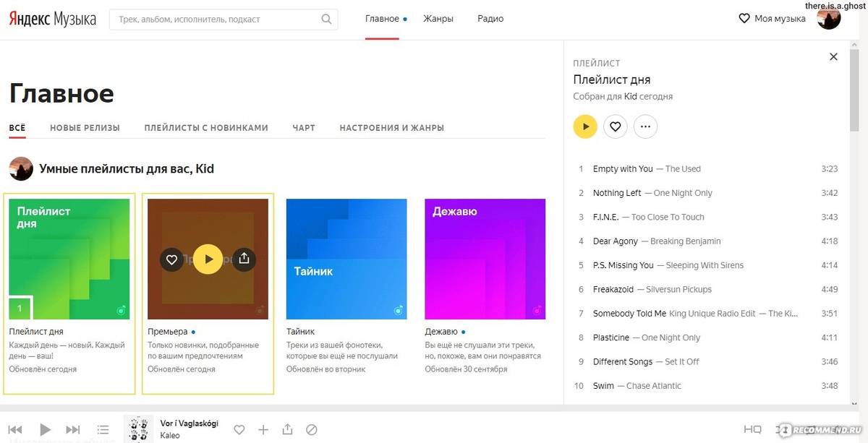The width and height of the screenshot is (868, 443).
Task: Like Плейлист дня in side panel
Action: point(616,126)
